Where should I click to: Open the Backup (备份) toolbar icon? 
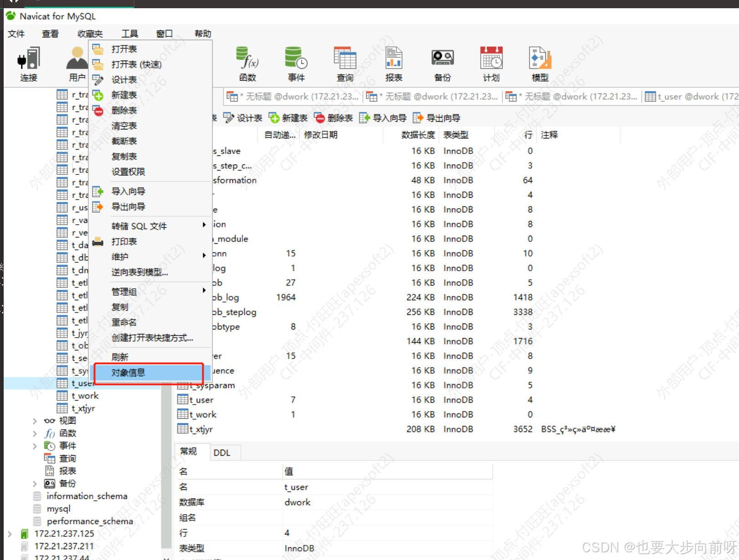pos(442,64)
